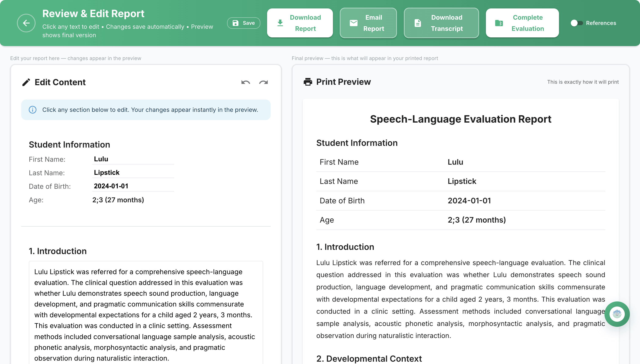Click the Save button
The height and width of the screenshot is (364, 640).
[244, 23]
